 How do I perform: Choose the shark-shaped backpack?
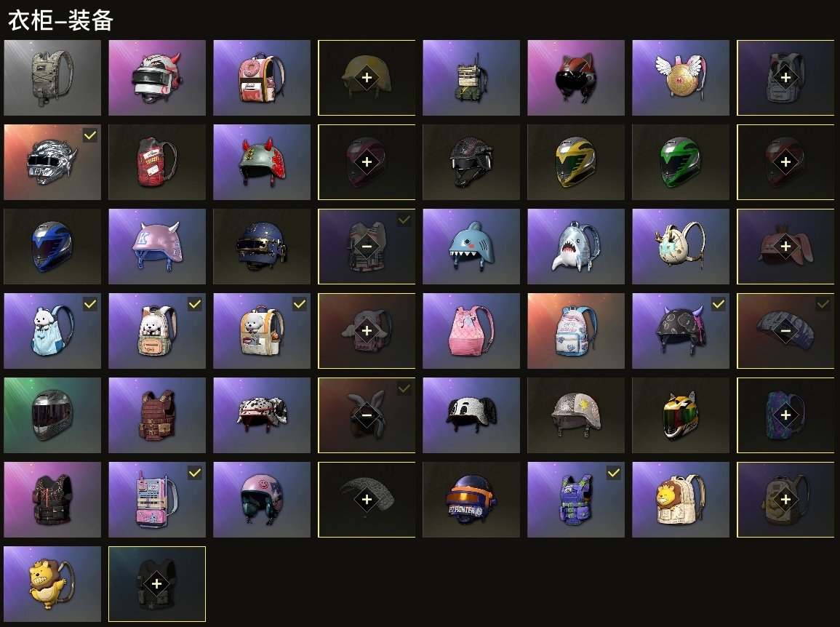click(576, 247)
